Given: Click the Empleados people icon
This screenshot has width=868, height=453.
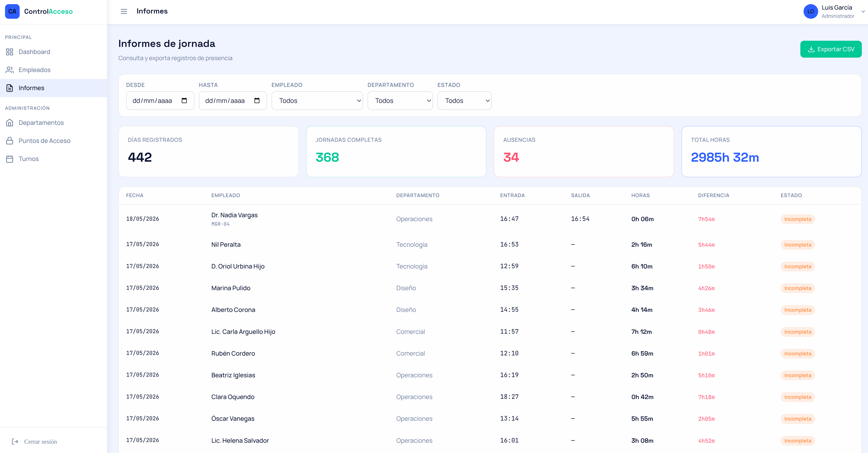Looking at the screenshot, I should (x=9, y=70).
